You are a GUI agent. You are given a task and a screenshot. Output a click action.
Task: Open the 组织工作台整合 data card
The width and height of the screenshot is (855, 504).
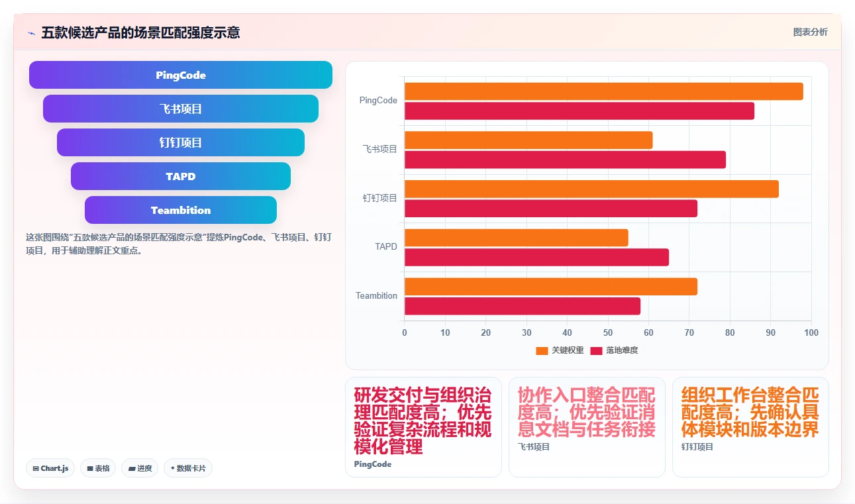(750, 427)
